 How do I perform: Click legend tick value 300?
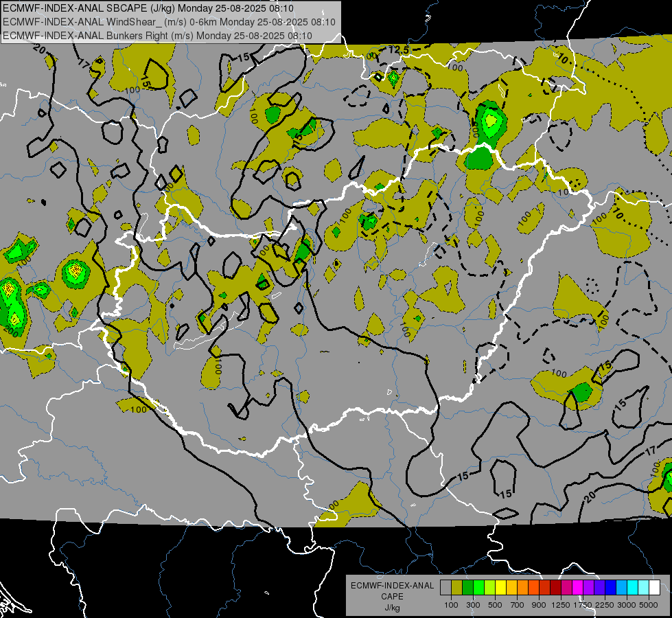tap(473, 605)
